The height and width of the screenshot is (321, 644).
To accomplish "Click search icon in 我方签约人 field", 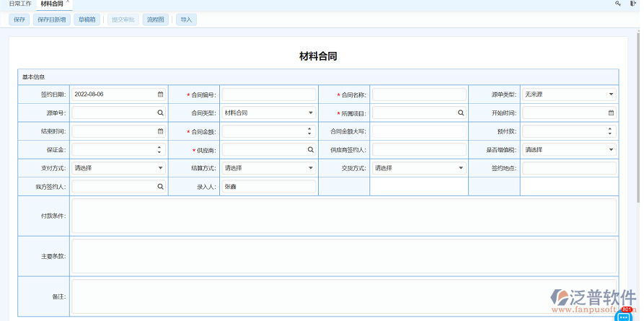I will click(160, 187).
